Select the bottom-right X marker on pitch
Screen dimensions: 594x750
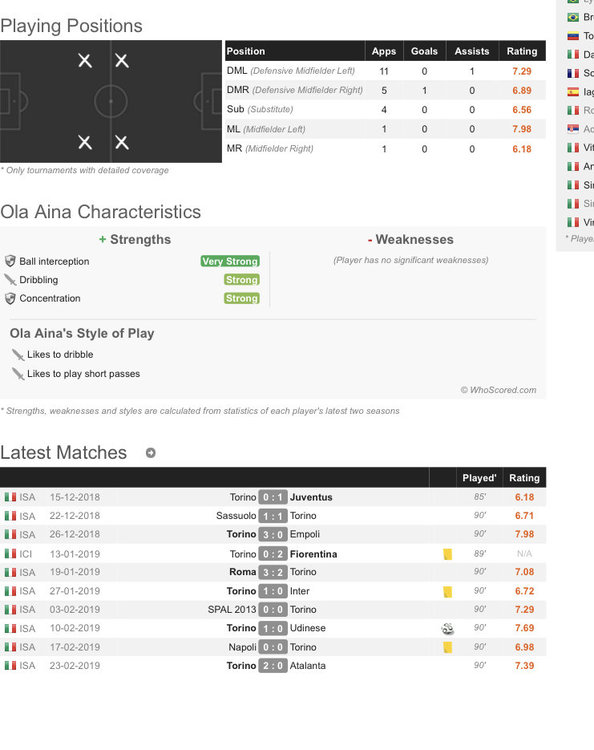click(121, 143)
